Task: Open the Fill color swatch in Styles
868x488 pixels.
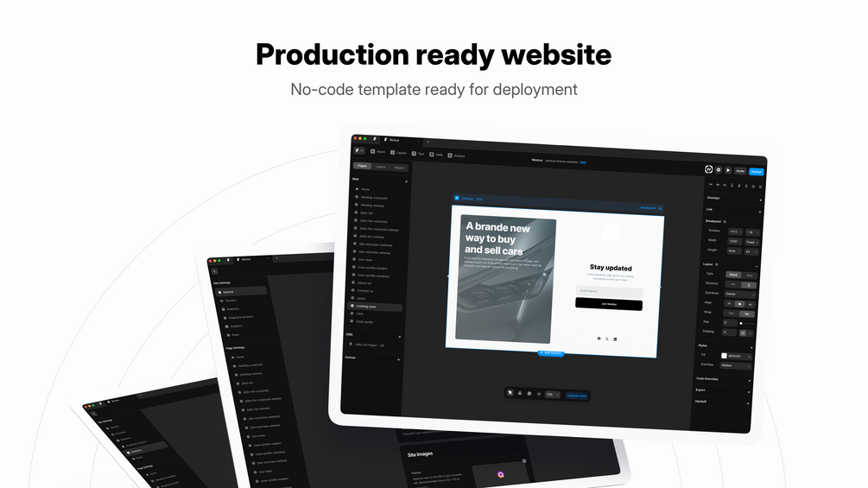Action: (724, 356)
